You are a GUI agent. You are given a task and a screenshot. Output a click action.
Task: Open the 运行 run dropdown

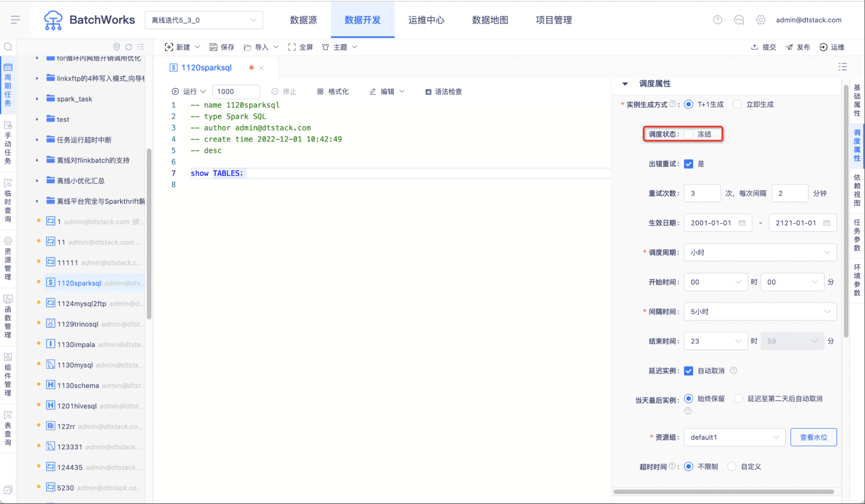coord(189,91)
